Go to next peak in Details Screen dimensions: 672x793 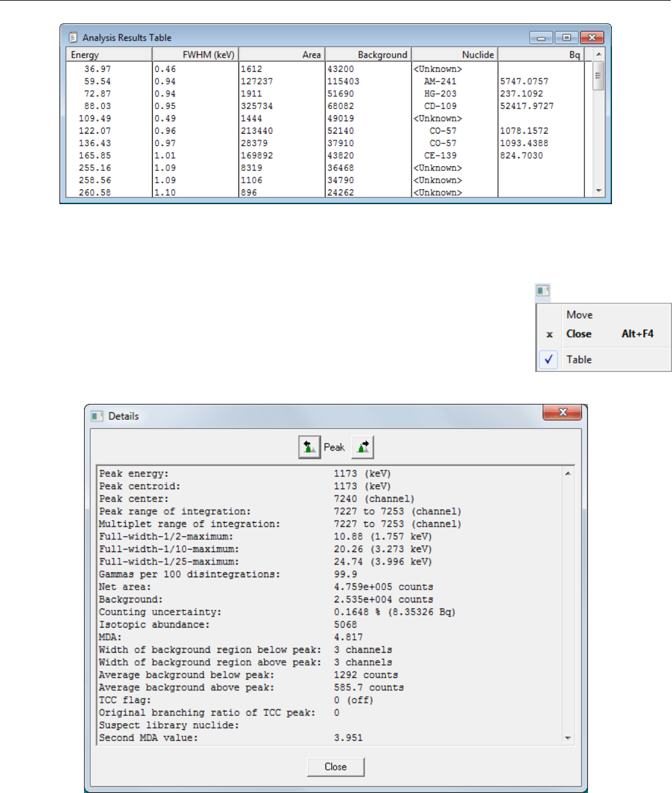(x=363, y=447)
